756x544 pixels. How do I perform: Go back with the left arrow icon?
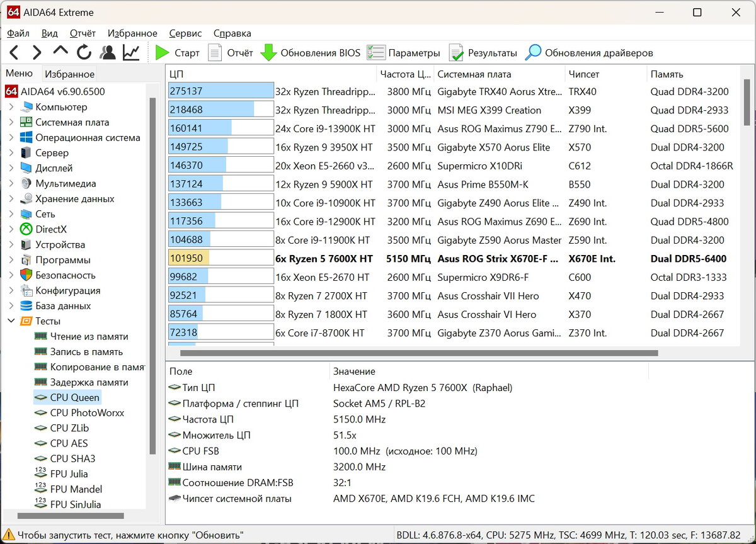[x=14, y=52]
